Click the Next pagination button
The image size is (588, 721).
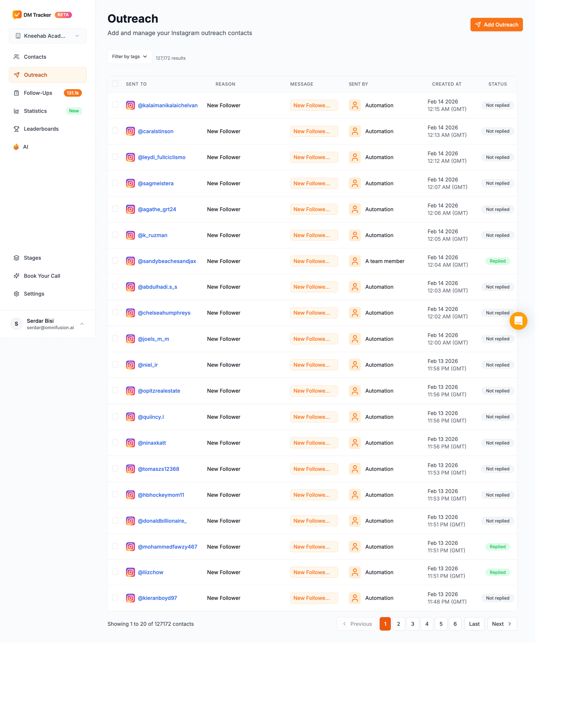point(502,624)
